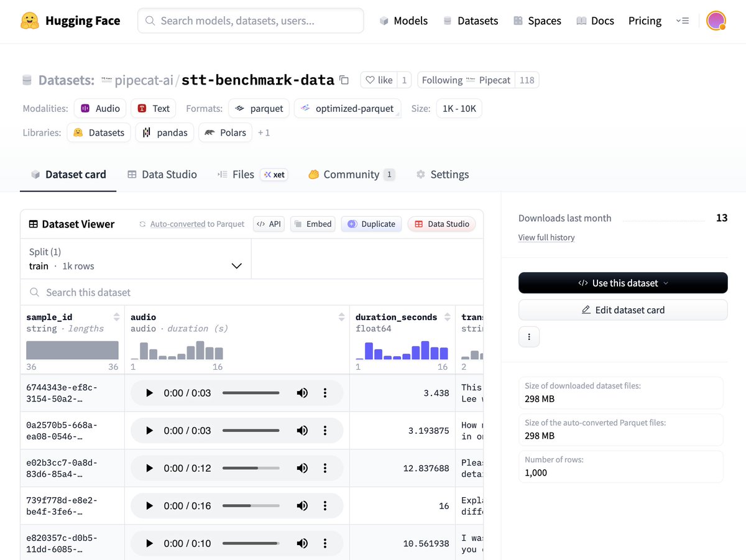The height and width of the screenshot is (560, 746).
Task: Go to Models in top navigation
Action: point(403,21)
